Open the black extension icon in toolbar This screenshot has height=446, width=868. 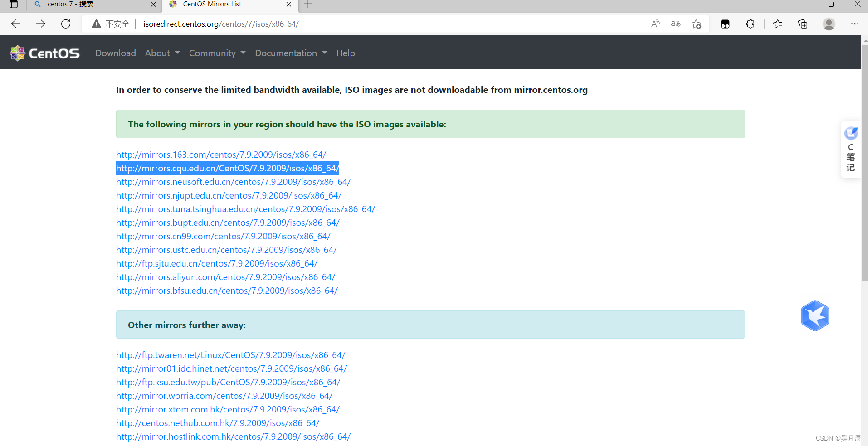pos(725,24)
